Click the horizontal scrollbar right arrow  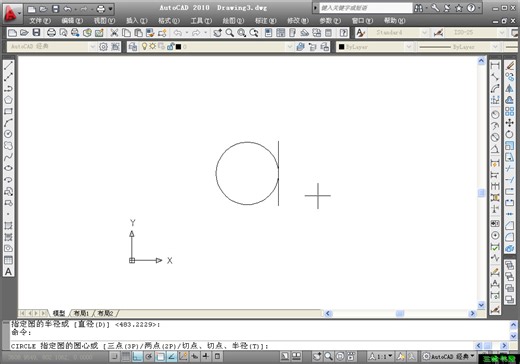pos(472,313)
